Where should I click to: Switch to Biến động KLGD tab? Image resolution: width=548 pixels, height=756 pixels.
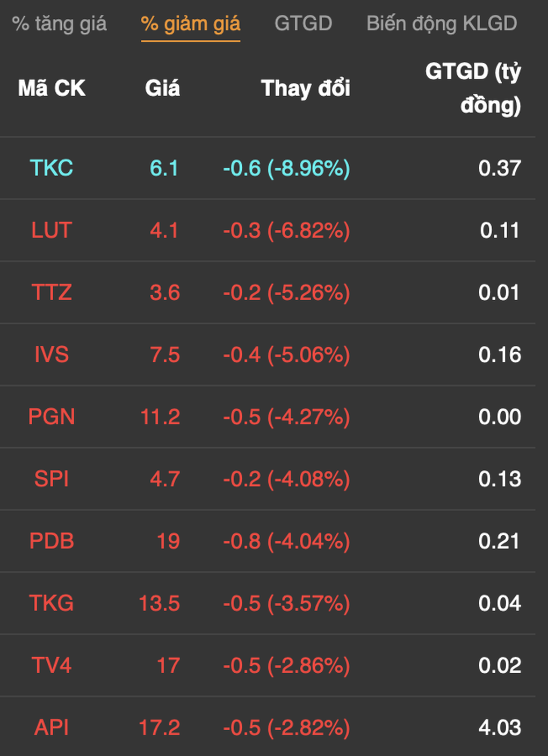441,24
